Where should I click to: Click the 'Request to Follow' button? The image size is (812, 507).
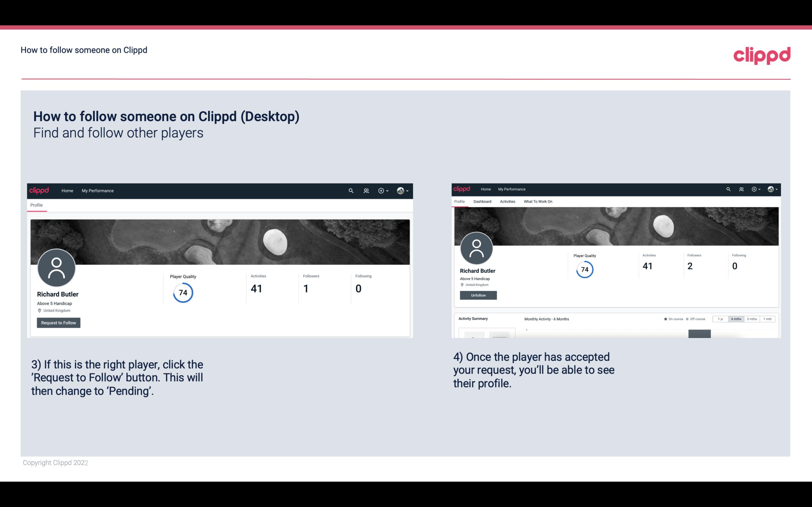click(x=58, y=323)
